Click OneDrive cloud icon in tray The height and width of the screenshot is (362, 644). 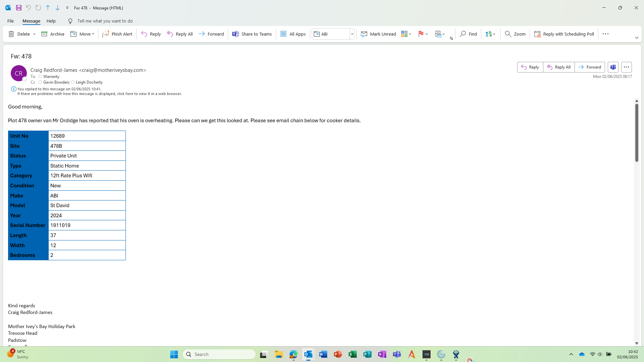point(582,354)
